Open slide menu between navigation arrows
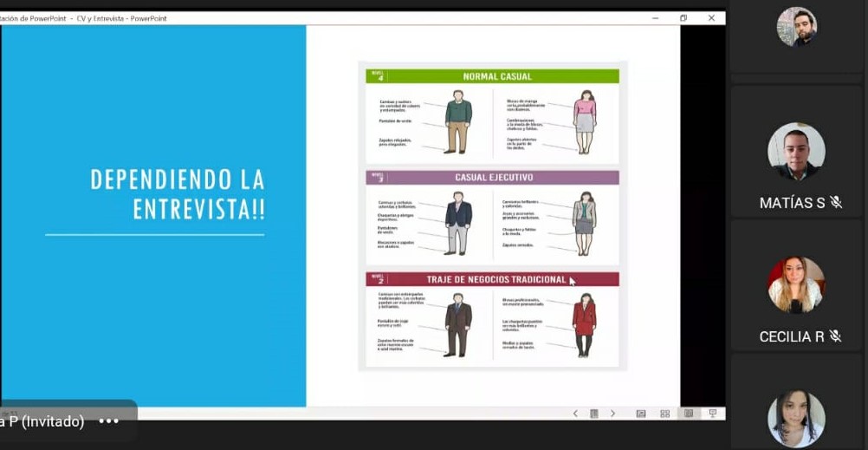The image size is (868, 450). [594, 414]
